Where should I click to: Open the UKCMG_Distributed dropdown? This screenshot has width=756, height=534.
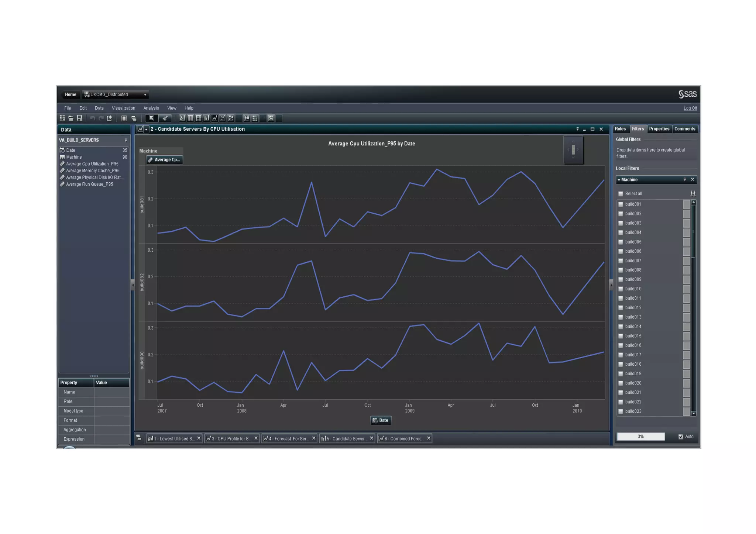(145, 95)
